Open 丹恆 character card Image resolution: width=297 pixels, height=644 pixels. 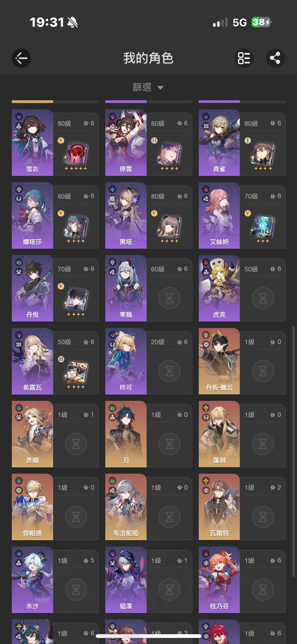point(55,288)
